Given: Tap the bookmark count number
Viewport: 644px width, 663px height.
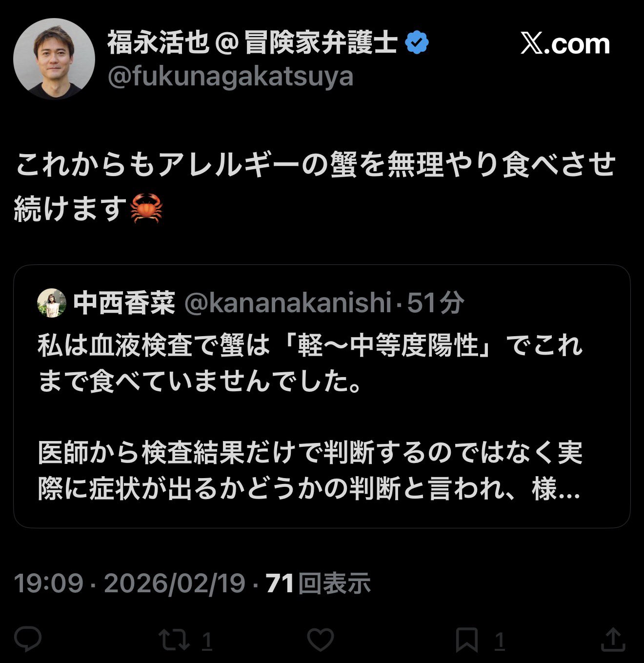Looking at the screenshot, I should pos(499,641).
